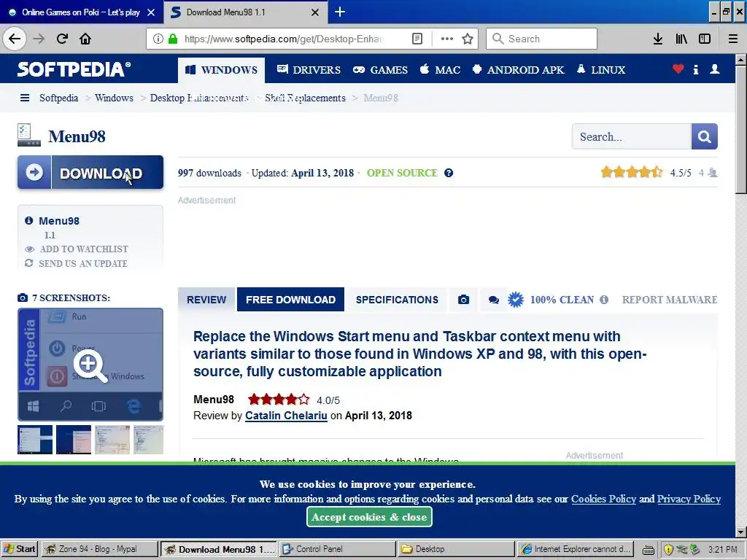Switch to the REVIEW tab
This screenshot has width=747, height=560.
(x=206, y=300)
